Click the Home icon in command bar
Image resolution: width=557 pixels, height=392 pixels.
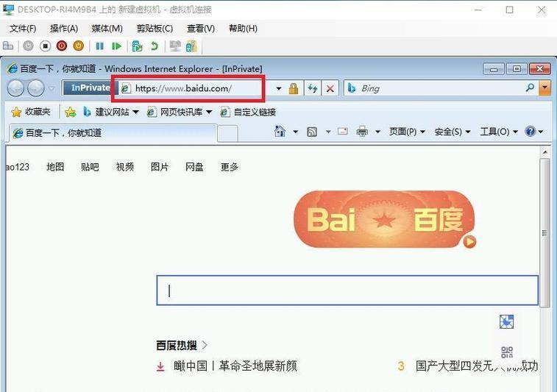(x=280, y=132)
